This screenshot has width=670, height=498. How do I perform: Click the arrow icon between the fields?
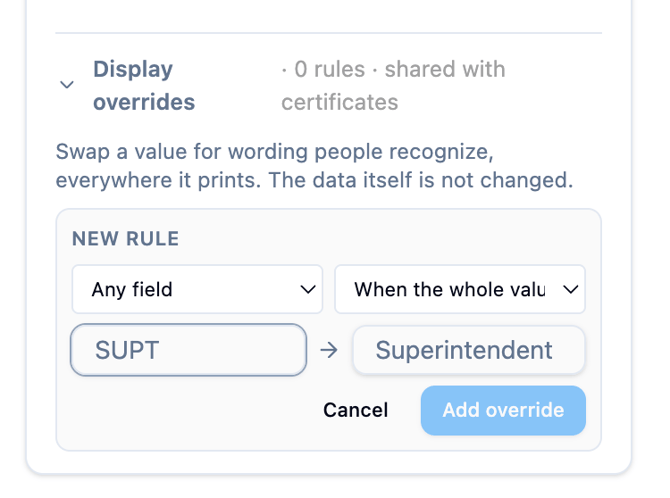[x=329, y=351]
